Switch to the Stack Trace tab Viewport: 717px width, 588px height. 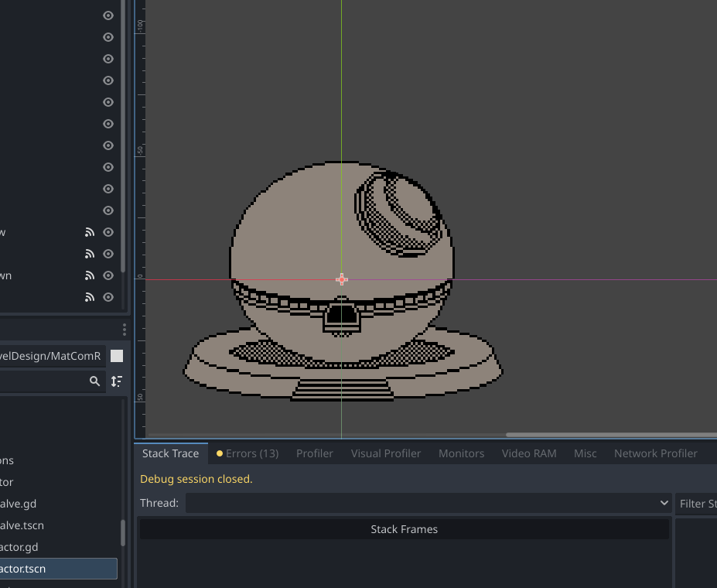click(x=171, y=453)
